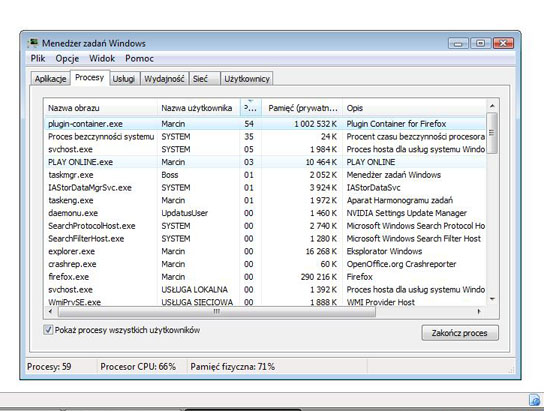Open the Użytkownicy tab

tap(247, 79)
